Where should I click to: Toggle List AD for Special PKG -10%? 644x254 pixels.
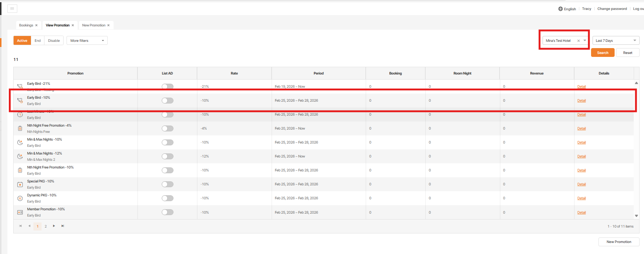tap(168, 184)
